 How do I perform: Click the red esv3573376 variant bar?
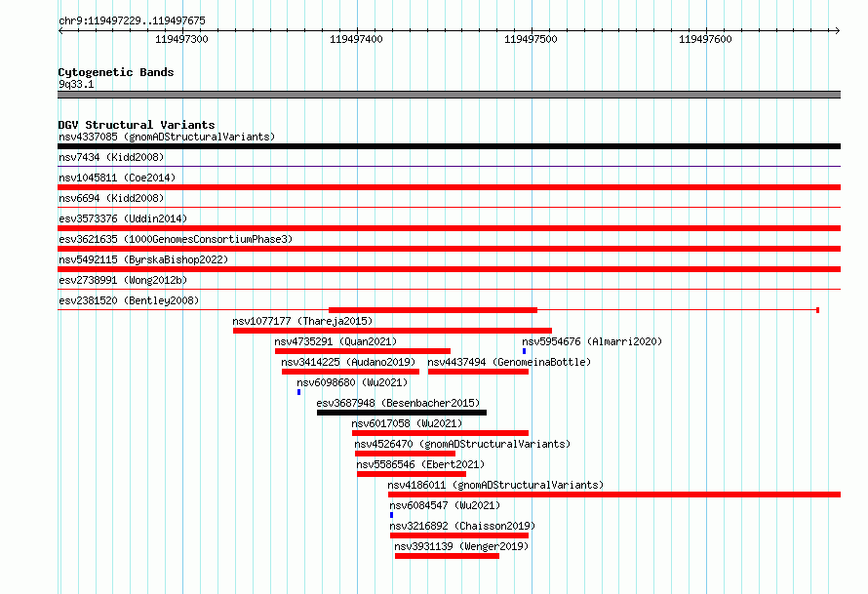(449, 228)
